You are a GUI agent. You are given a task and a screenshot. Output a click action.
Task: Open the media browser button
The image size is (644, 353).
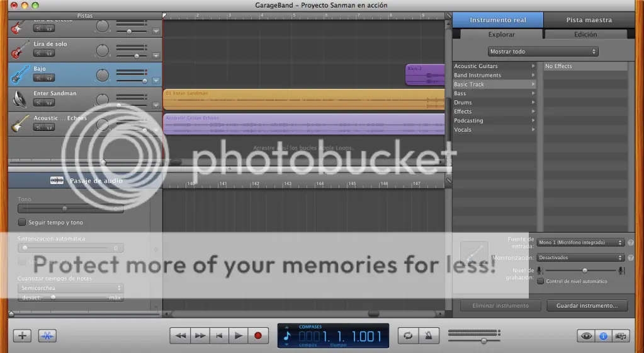coord(621,336)
